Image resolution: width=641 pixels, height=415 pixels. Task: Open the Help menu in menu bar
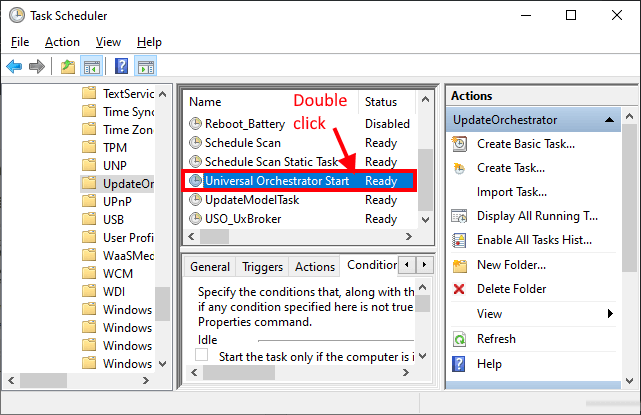point(149,42)
